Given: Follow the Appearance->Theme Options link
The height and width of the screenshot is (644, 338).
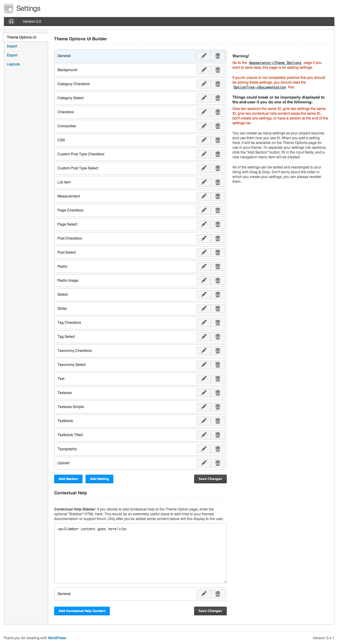Looking at the screenshot, I should [275, 63].
